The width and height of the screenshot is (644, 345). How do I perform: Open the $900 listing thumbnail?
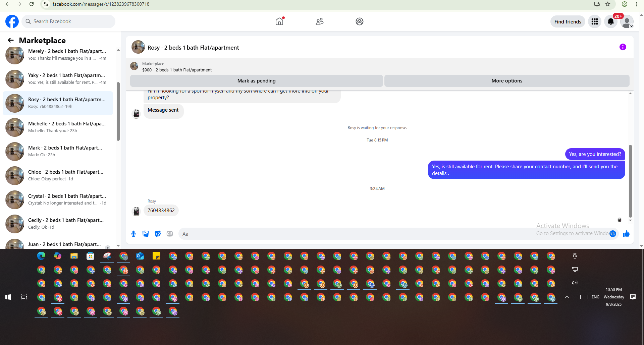pyautogui.click(x=134, y=66)
